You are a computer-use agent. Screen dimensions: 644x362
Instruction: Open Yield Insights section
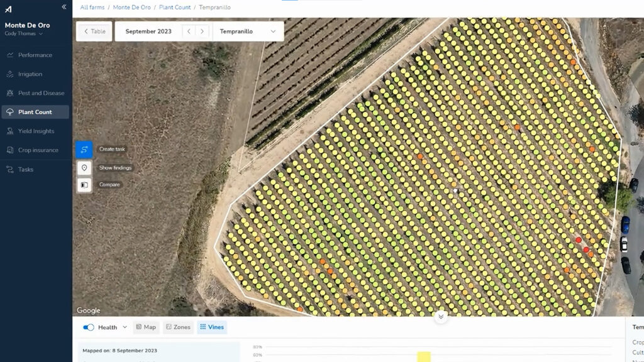[x=35, y=131]
